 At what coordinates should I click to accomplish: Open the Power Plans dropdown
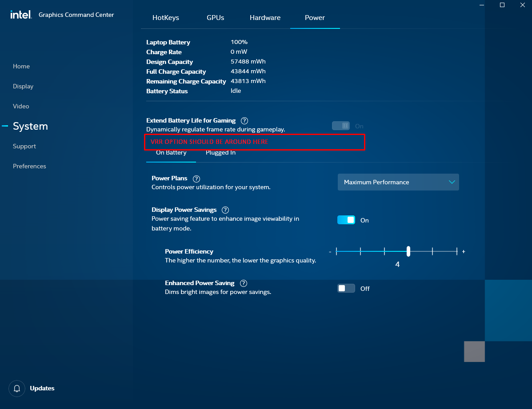coord(398,182)
